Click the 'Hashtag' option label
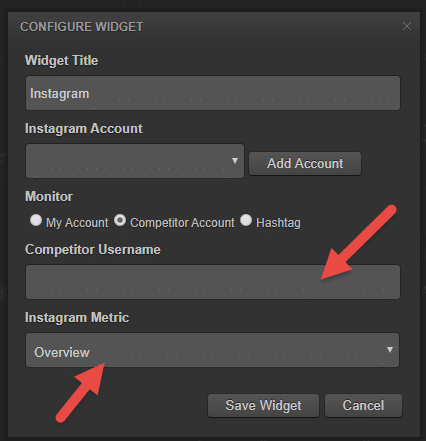 (x=278, y=223)
